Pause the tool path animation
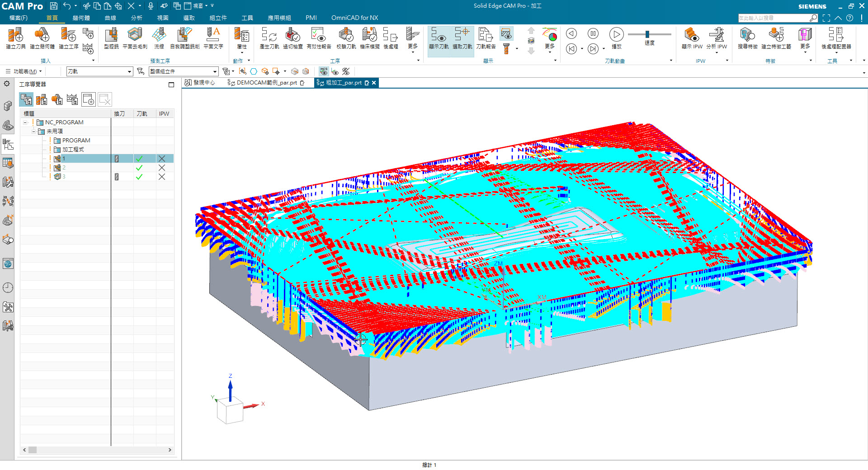This screenshot has height=470, width=868. (x=593, y=34)
